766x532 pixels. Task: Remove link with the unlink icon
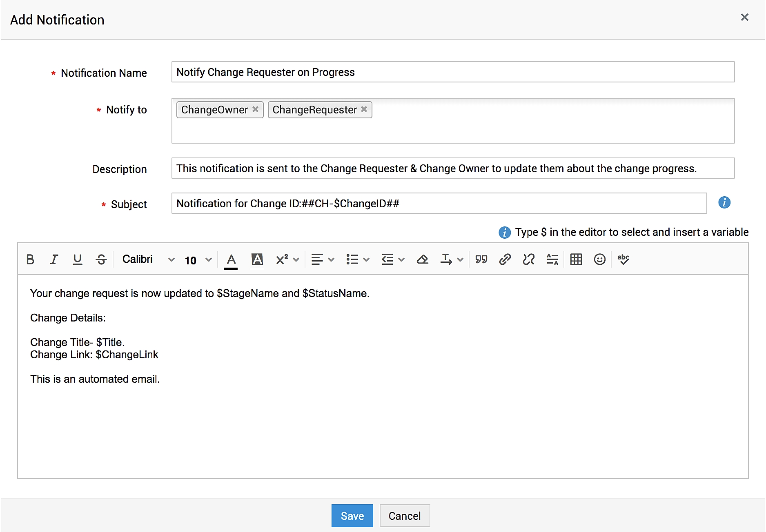529,259
